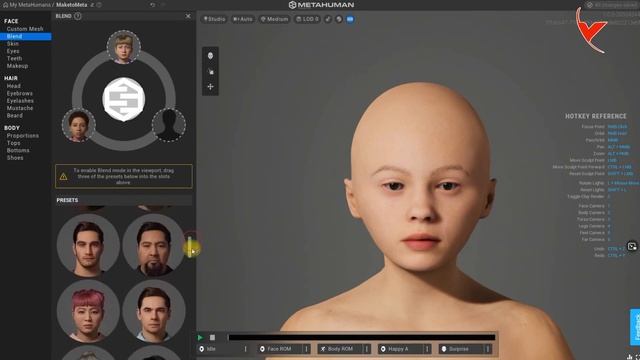640x360 pixels.
Task: Edit the MakeToMeta name pencil icon
Action: [92, 5]
